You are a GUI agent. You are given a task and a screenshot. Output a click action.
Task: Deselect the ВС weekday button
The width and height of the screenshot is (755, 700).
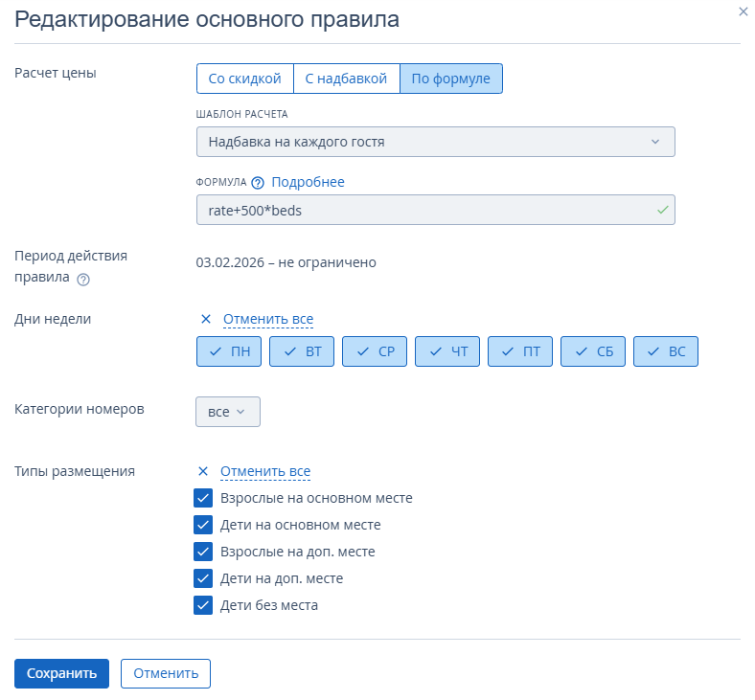[666, 351]
